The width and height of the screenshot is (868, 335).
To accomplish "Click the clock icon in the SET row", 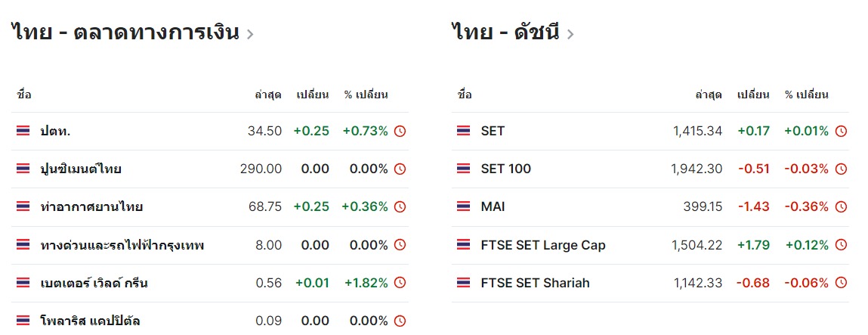I will [x=841, y=131].
